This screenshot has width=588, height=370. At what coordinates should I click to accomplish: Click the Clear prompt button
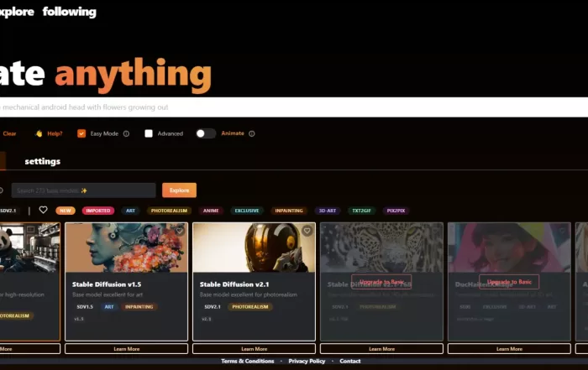pyautogui.click(x=9, y=133)
